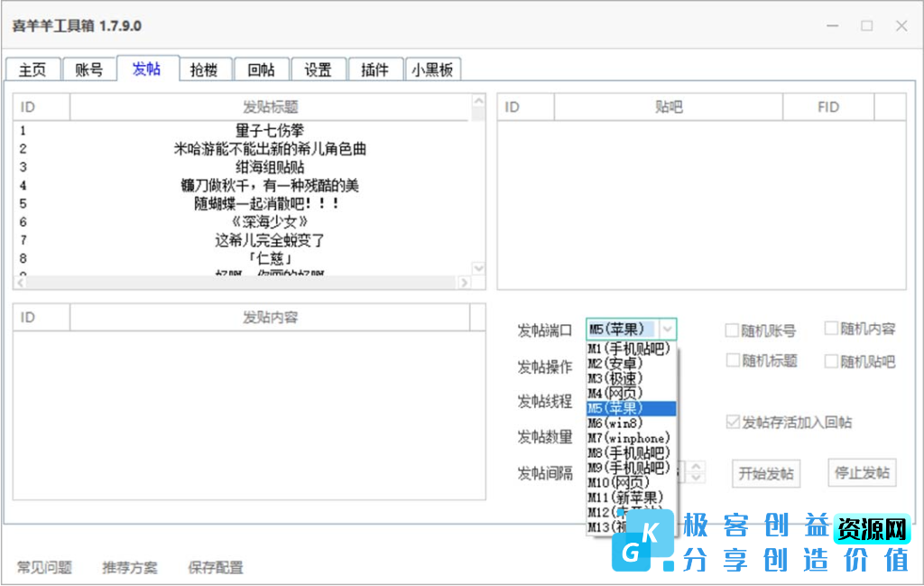Screen dimensions: 924x586
Task: Open the 账号 tab
Action: [x=89, y=69]
